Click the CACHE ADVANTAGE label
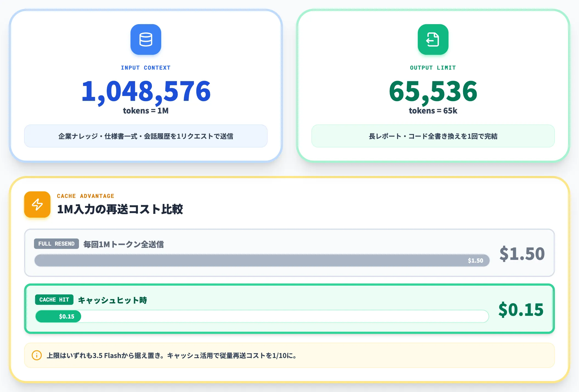This screenshot has height=392, width=579. [x=86, y=196]
